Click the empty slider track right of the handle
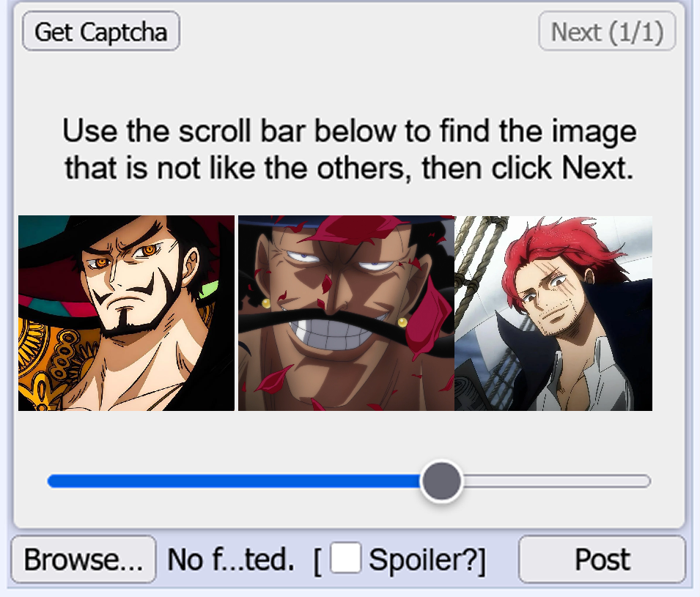Viewport: 700px width, 597px height. click(x=556, y=481)
